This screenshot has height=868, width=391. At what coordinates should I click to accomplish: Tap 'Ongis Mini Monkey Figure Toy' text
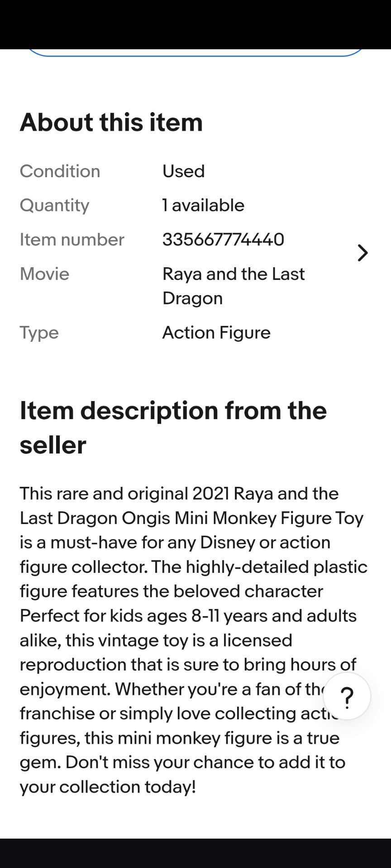(x=242, y=518)
